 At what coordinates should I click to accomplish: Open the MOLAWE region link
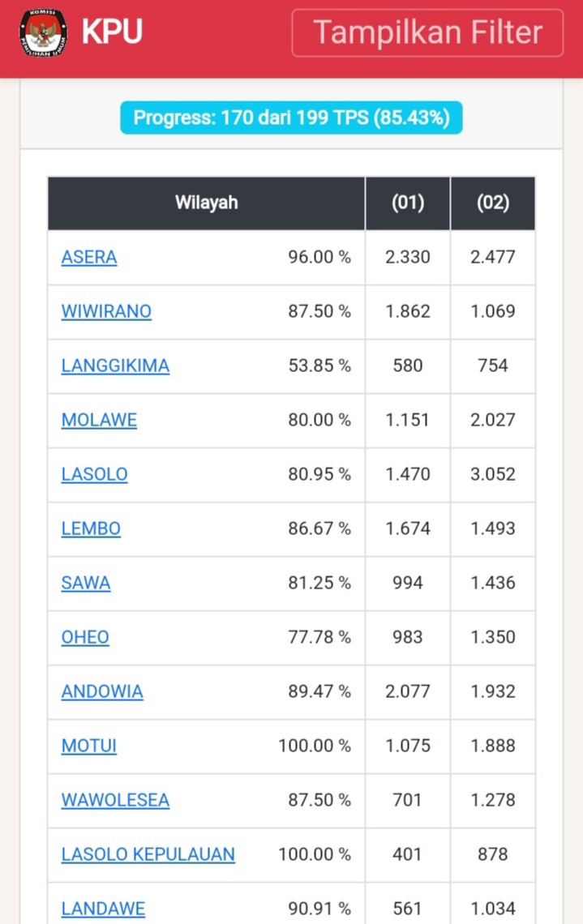pos(99,420)
